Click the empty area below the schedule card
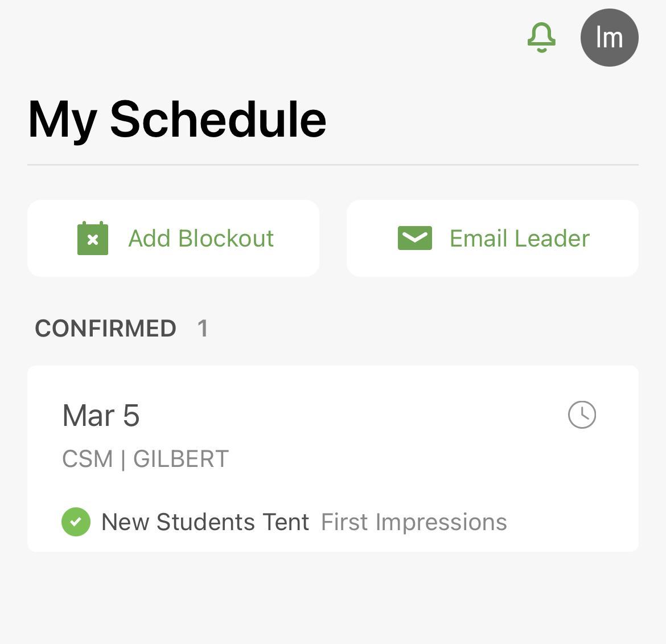Viewport: 666px width, 644px height. point(333,598)
